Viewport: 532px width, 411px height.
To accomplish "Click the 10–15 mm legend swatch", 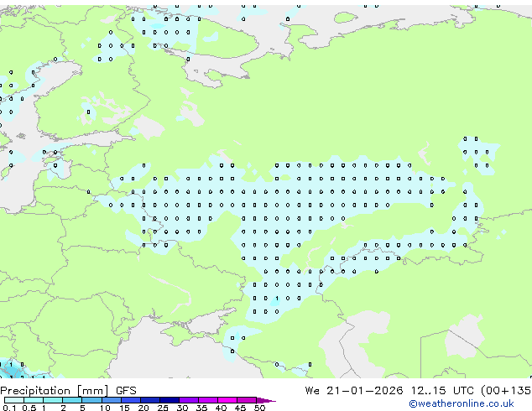I will coord(111,400).
